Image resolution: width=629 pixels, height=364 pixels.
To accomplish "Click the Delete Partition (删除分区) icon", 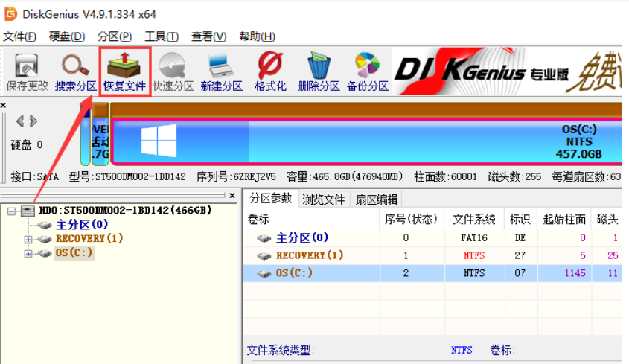I will [x=319, y=73].
